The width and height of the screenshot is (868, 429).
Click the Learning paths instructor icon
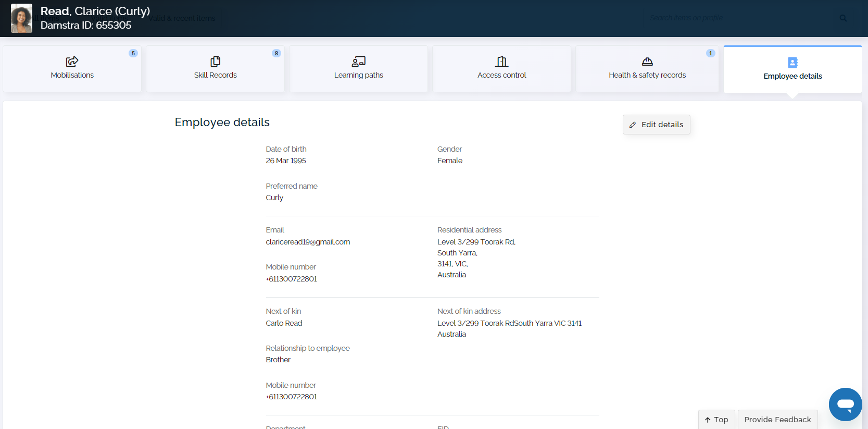point(358,62)
